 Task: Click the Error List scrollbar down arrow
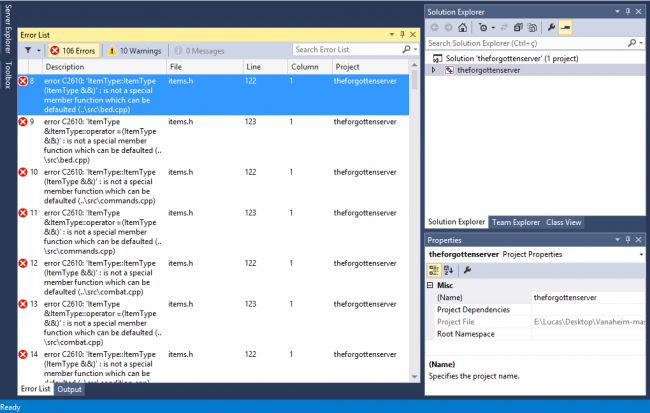point(414,377)
